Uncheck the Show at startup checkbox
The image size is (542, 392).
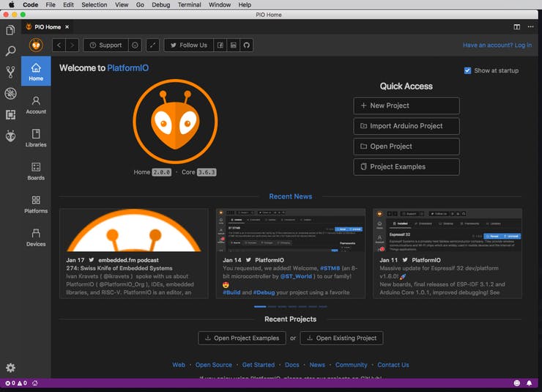(468, 70)
